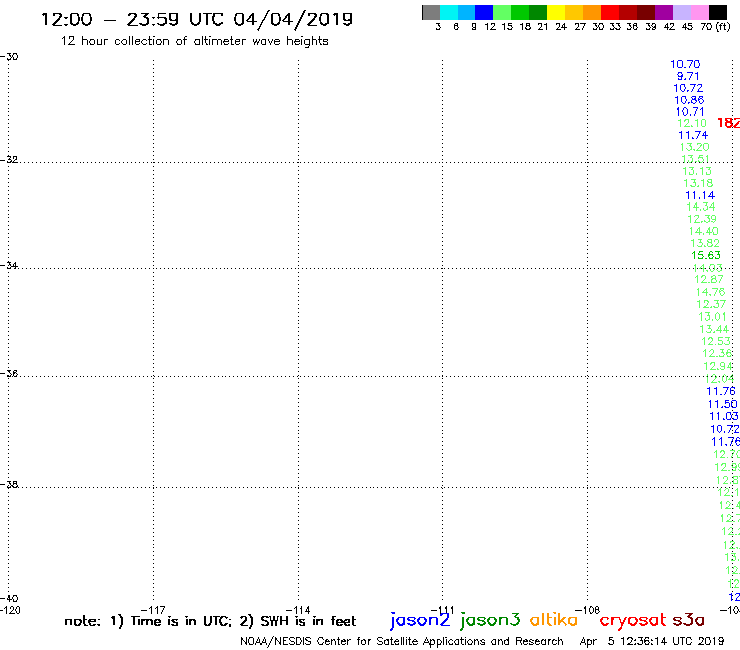Viewport: 740px width, 650px height.
Task: Click the latitude label -36
Action: (9, 373)
